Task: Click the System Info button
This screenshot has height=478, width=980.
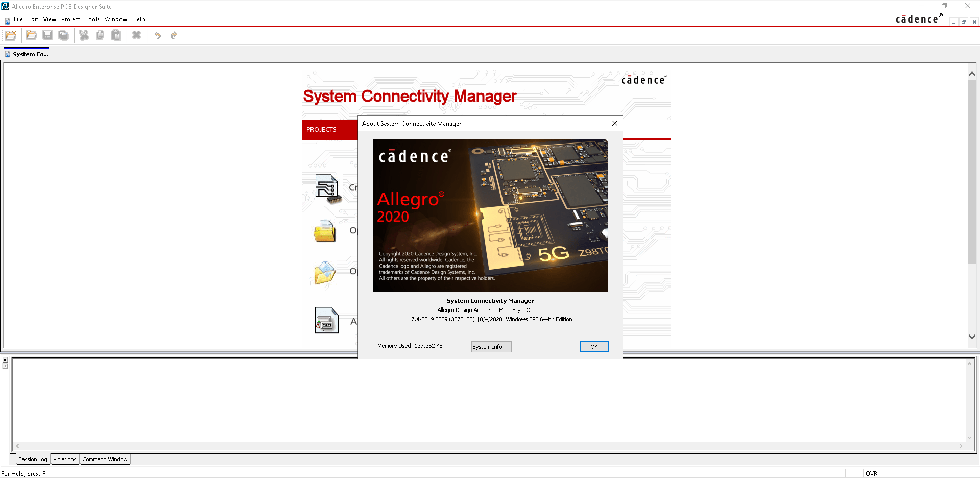Action: click(491, 347)
